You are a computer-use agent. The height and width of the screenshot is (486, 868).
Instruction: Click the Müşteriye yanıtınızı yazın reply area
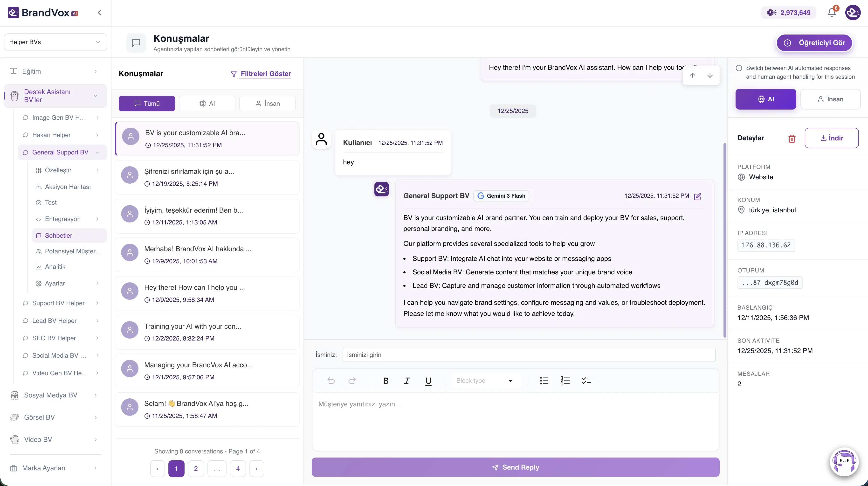click(515, 421)
